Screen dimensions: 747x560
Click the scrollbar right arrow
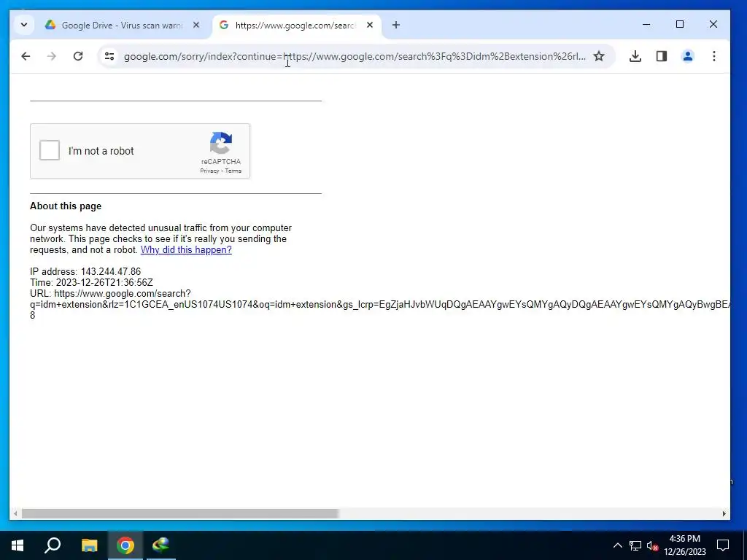pos(724,514)
